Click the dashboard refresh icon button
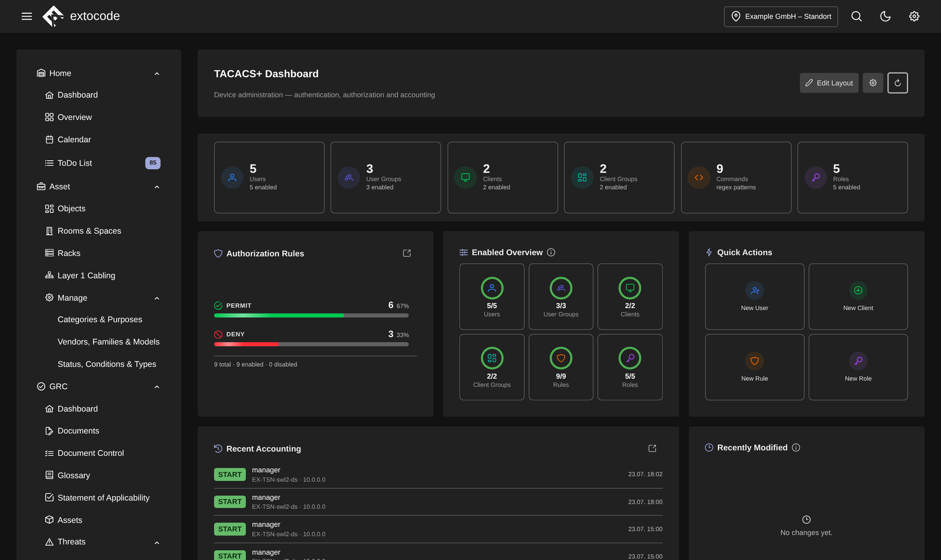The height and width of the screenshot is (560, 941). (x=897, y=83)
